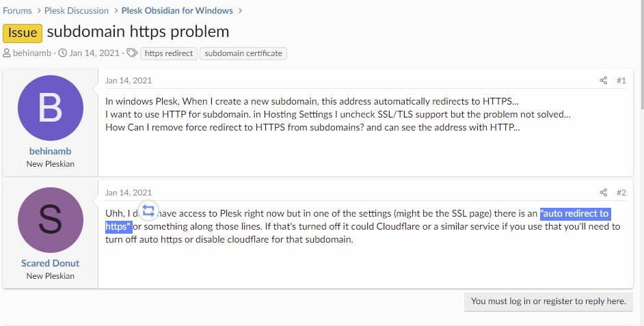Click the yellow Issue prefix label
The height and width of the screenshot is (326, 644).
[22, 33]
